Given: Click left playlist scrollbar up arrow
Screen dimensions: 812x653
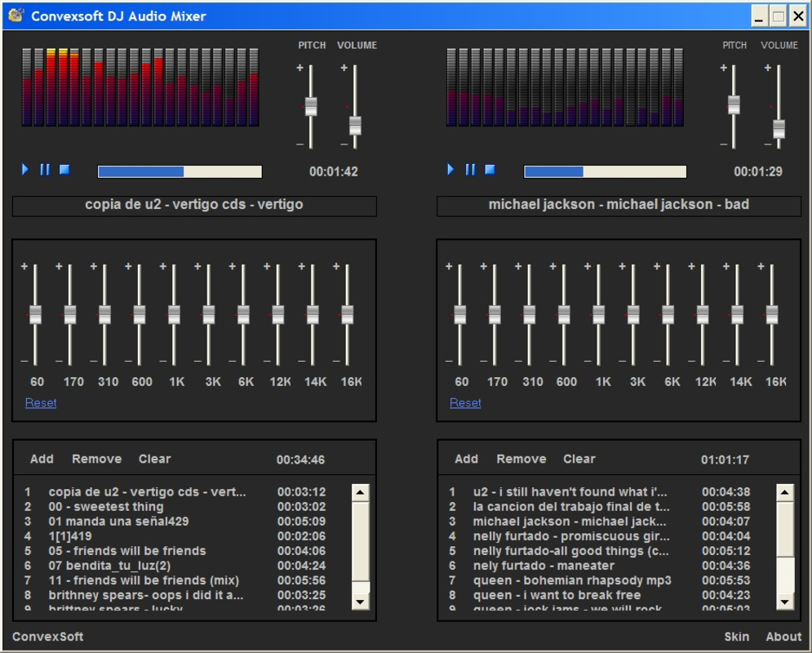Looking at the screenshot, I should [x=361, y=492].
